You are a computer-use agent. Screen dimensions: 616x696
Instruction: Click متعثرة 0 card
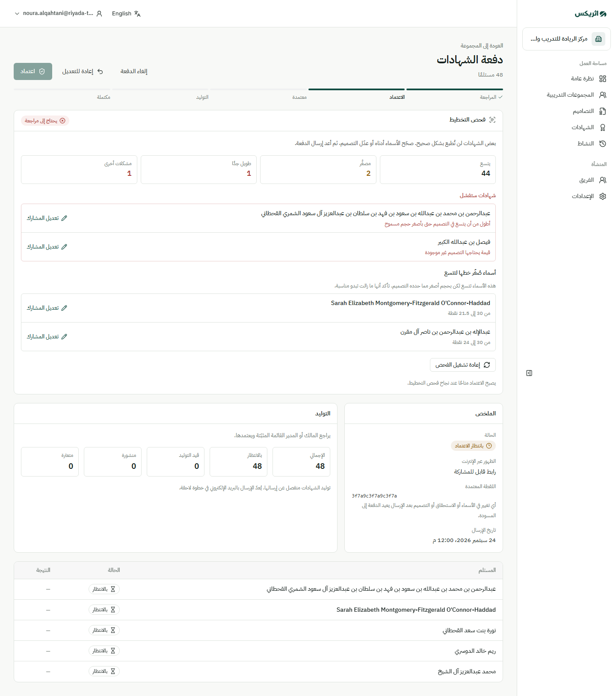[x=50, y=462]
